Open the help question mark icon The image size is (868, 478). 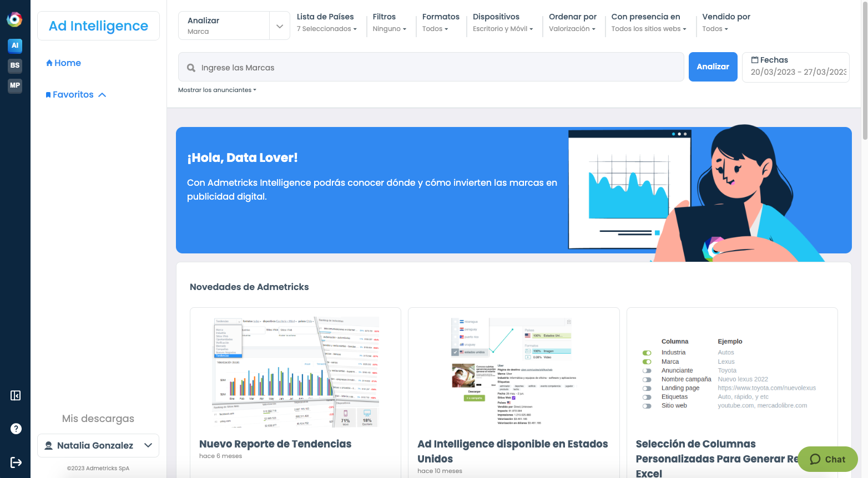point(16,429)
